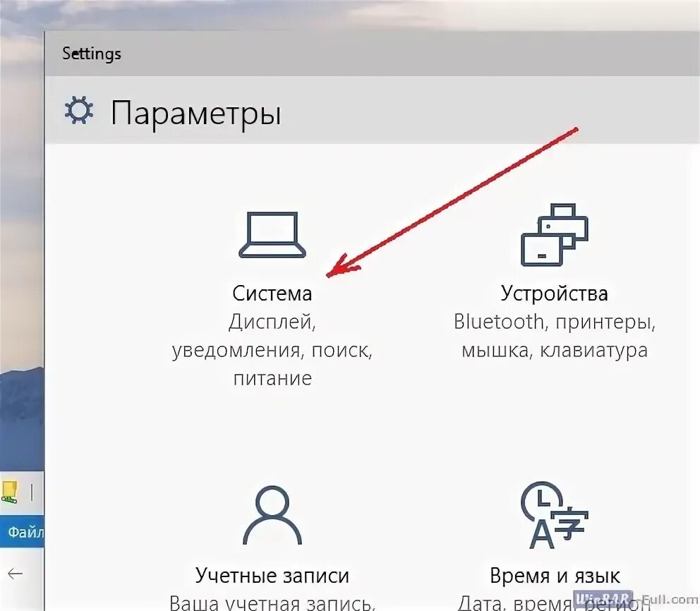Viewport: 700px width, 611px height.
Task: Click the Параметры page heading
Action: [196, 114]
